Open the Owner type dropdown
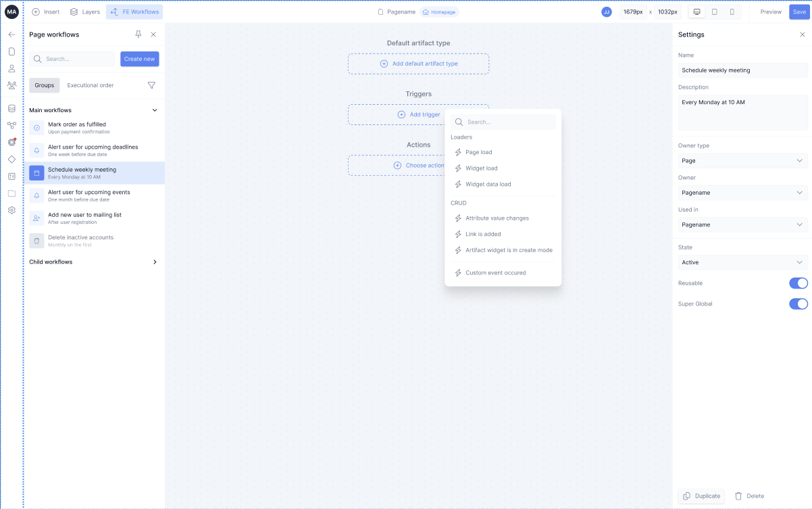The image size is (812, 509). click(742, 160)
